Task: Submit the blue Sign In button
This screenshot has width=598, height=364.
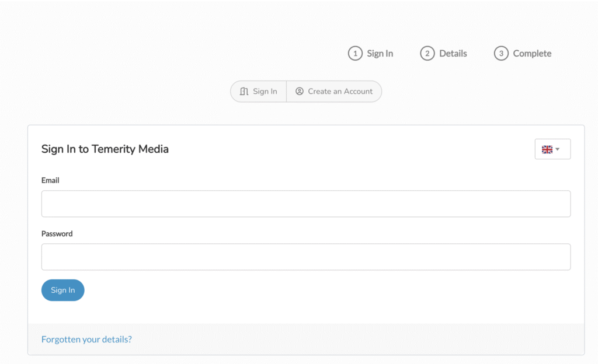Action: [x=63, y=290]
